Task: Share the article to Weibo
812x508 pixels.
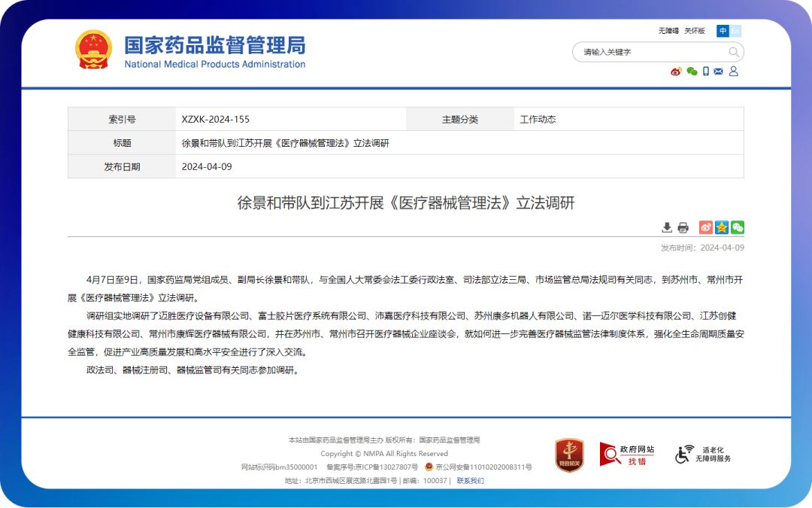Action: pyautogui.click(x=705, y=227)
